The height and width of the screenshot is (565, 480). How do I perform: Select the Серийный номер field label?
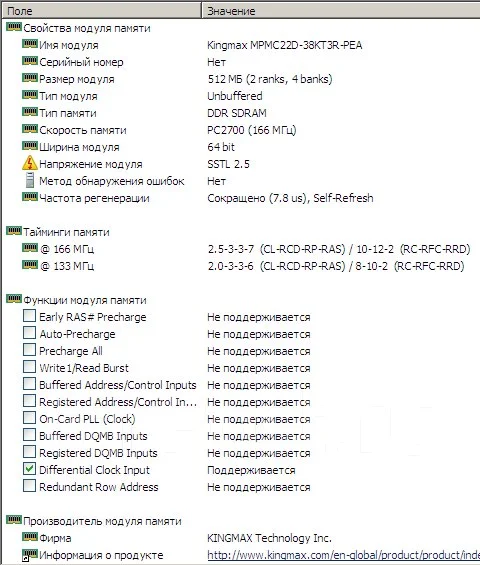pyautogui.click(x=81, y=62)
